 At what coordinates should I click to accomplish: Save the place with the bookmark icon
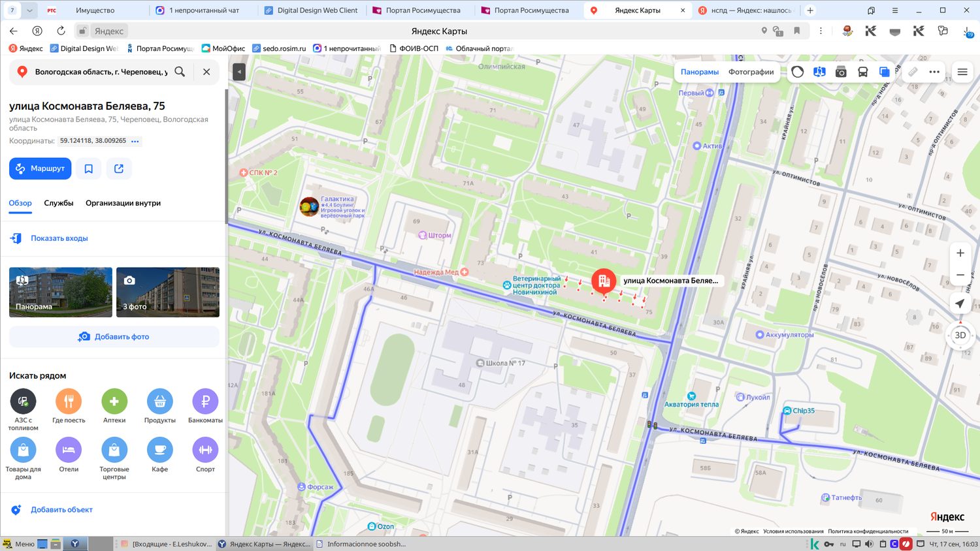89,168
